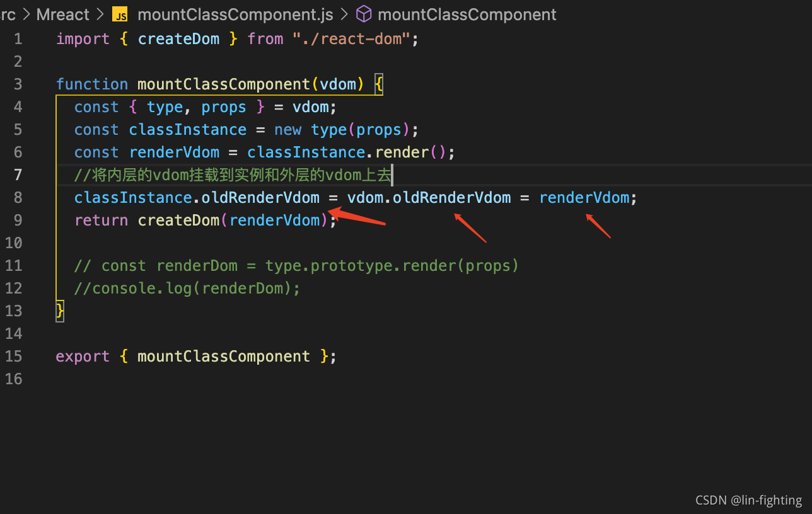Click the "./react-dom" string on line 1

[x=351, y=39]
